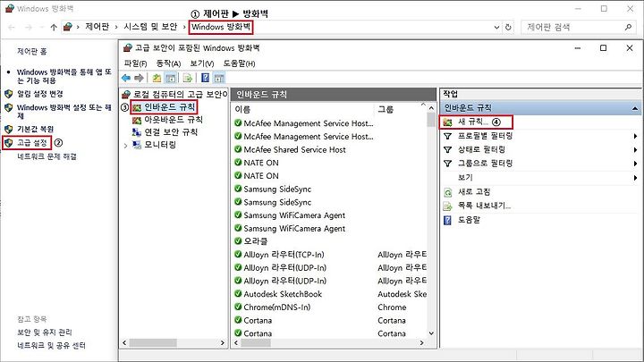The height and width of the screenshot is (362, 644).
Task: Open the 네트워크 문제 해결 link
Action: tap(47, 156)
